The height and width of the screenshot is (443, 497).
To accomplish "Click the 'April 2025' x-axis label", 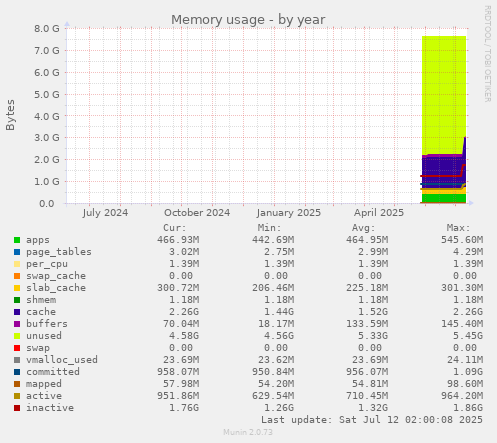I will pyautogui.click(x=379, y=213).
